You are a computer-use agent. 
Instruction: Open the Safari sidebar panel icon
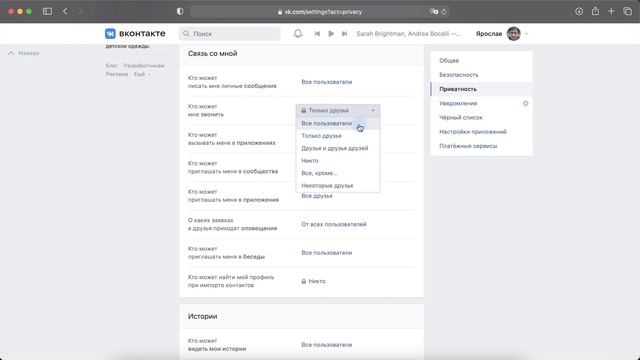(x=47, y=11)
